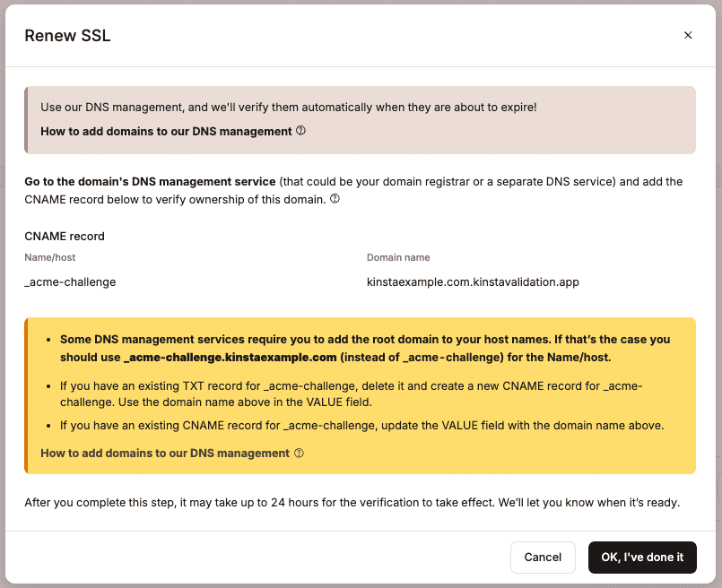Click the Renew SSL dialog title
722x588 pixels.
tap(66, 36)
